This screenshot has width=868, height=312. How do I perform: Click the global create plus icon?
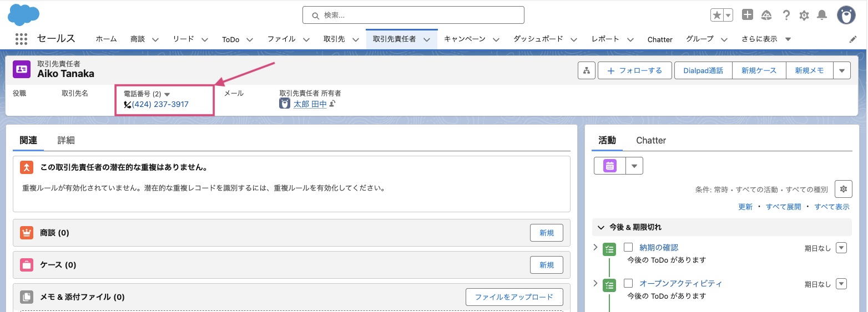pos(748,15)
